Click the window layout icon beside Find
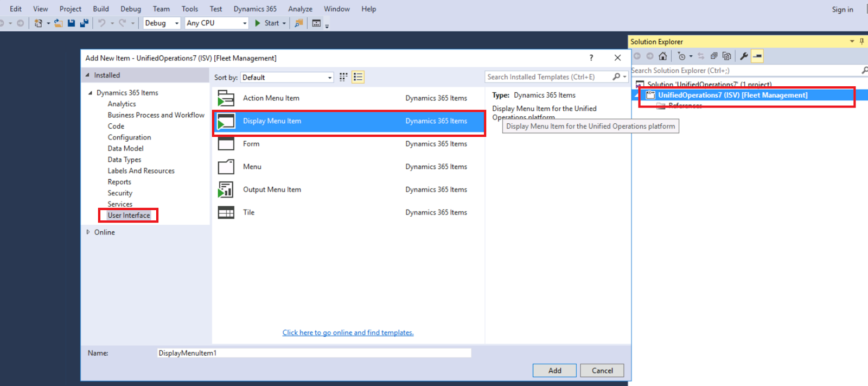Screen dimensions: 868x386 [x=316, y=23]
